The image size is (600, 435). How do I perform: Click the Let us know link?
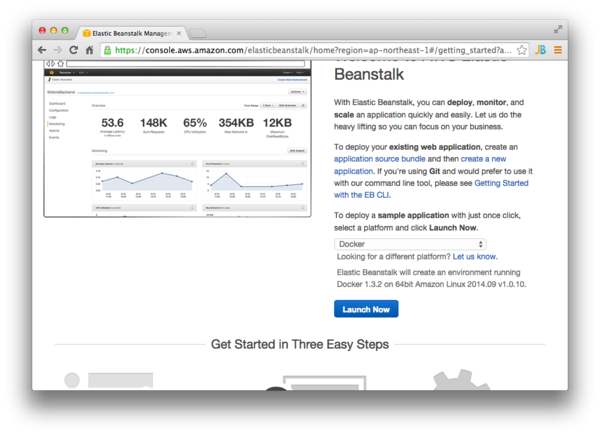coord(474,257)
